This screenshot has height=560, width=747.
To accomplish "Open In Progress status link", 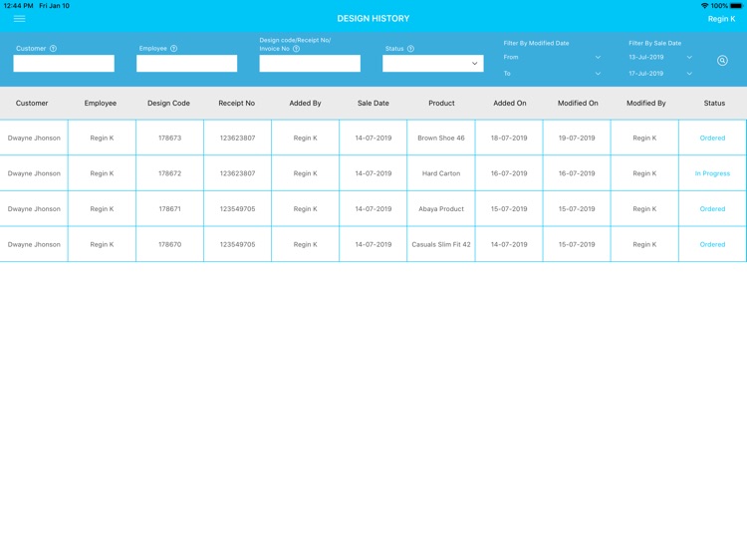I will [712, 173].
